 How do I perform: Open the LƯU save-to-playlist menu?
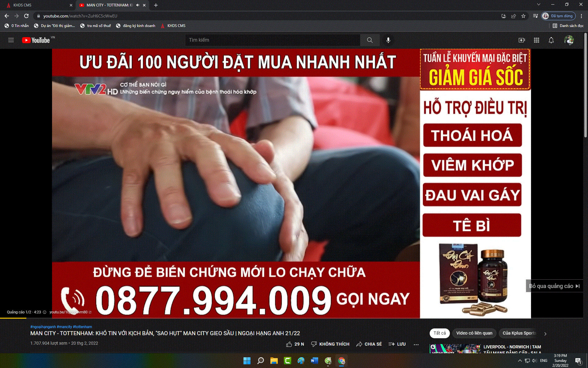pyautogui.click(x=397, y=344)
